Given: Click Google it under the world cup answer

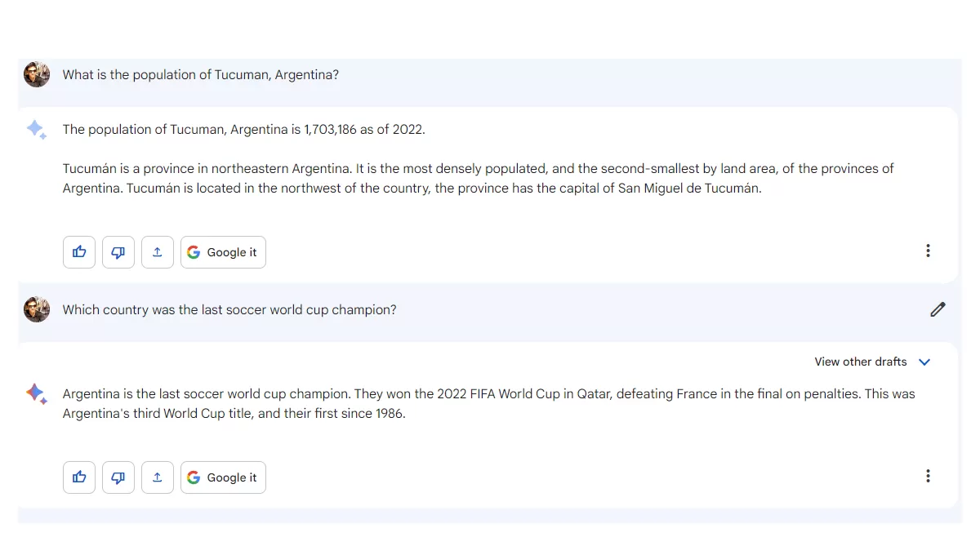Looking at the screenshot, I should [223, 477].
